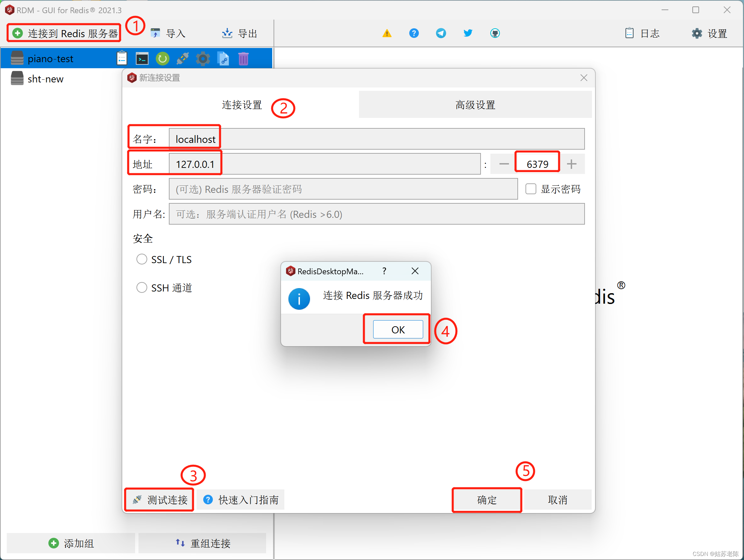744x560 pixels.
Task: Open Quick Start Guide (快速入门指南)
Action: (x=240, y=500)
